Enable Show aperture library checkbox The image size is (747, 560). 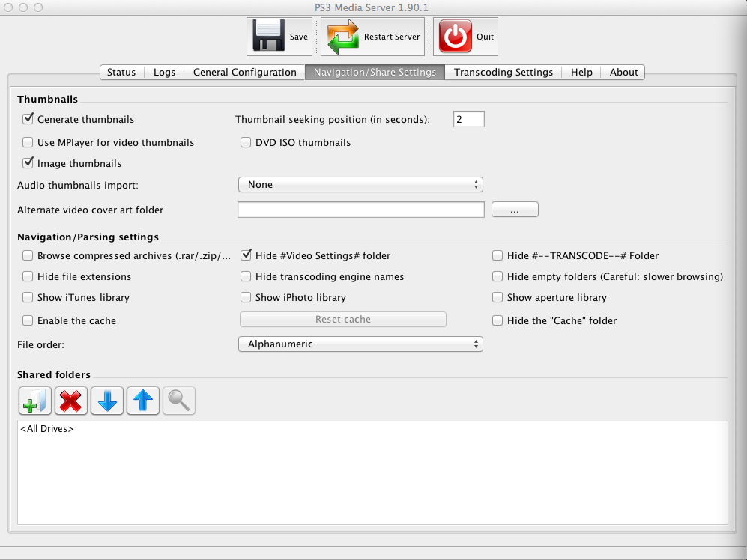(498, 298)
